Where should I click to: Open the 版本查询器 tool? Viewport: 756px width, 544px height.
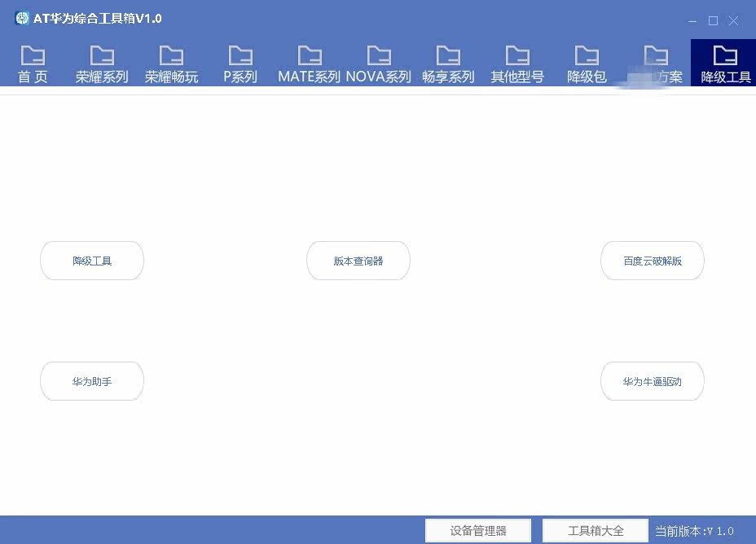358,261
